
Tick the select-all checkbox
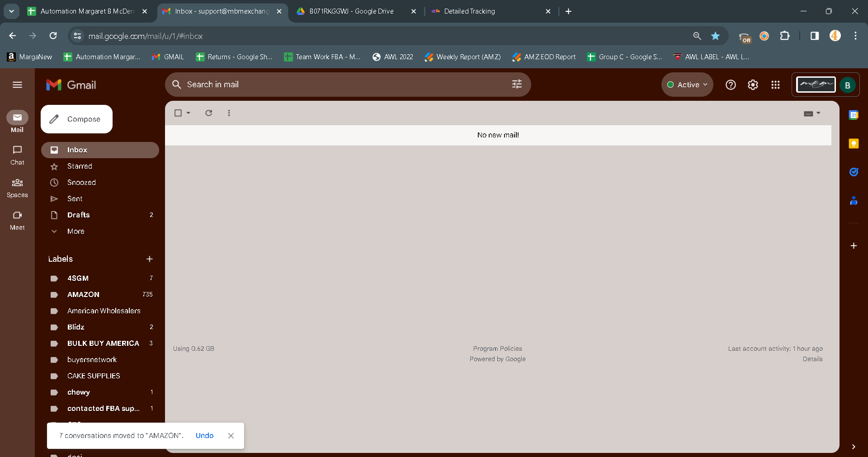point(178,113)
